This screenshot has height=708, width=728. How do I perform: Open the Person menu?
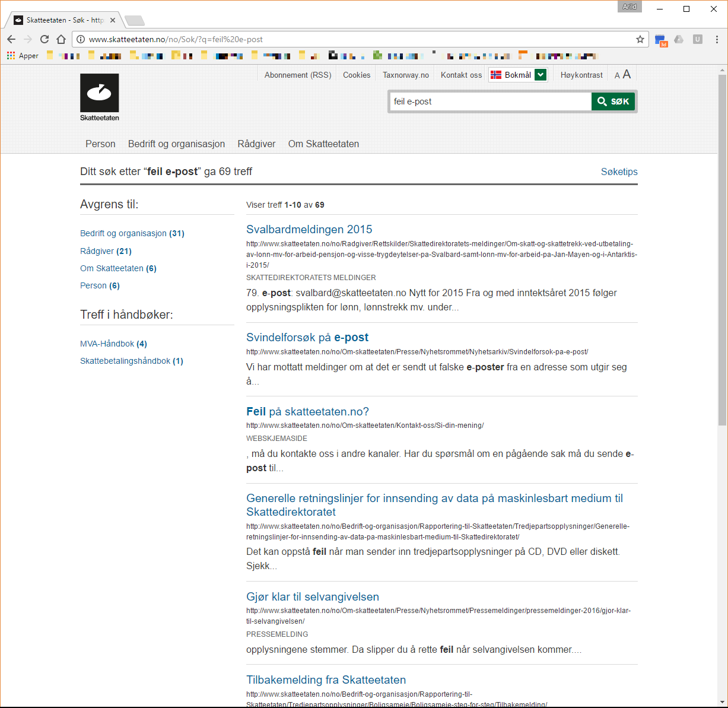(100, 144)
